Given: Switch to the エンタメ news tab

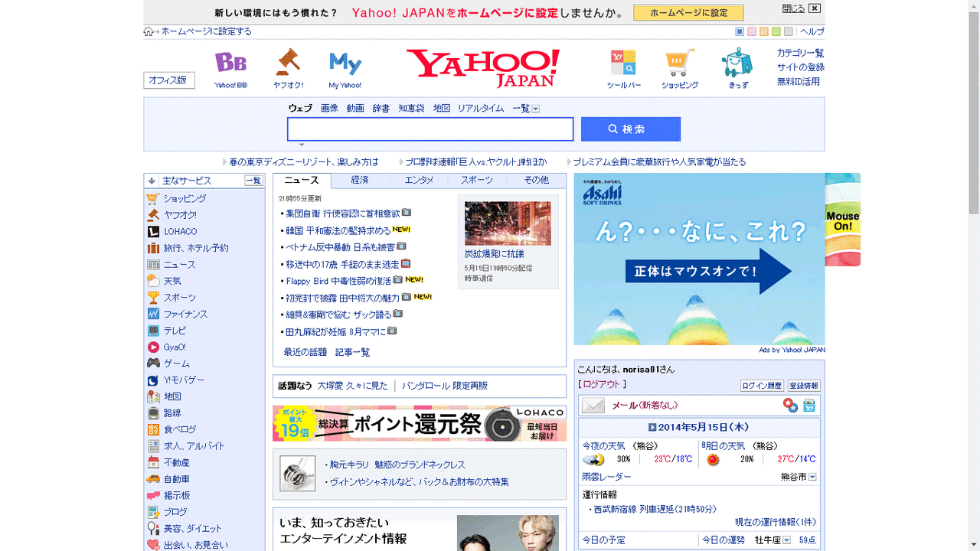Looking at the screenshot, I should click(x=419, y=181).
